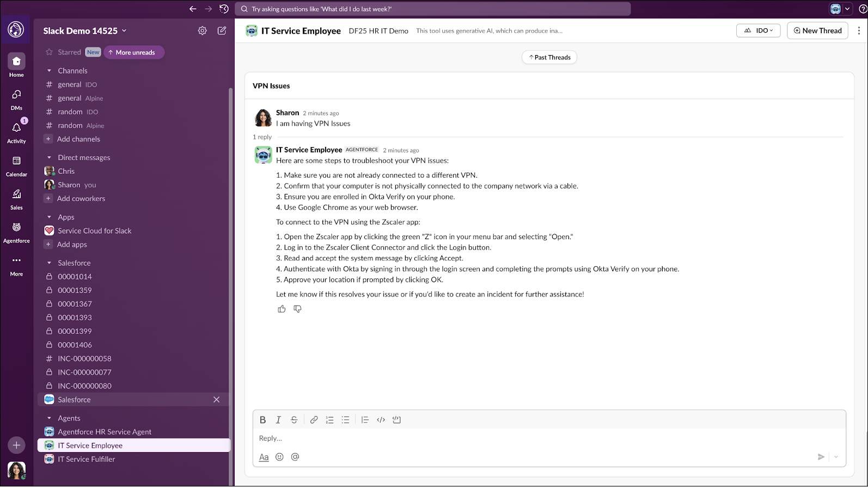The height and width of the screenshot is (487, 868).
Task: Insert a link in reply
Action: coord(314,420)
